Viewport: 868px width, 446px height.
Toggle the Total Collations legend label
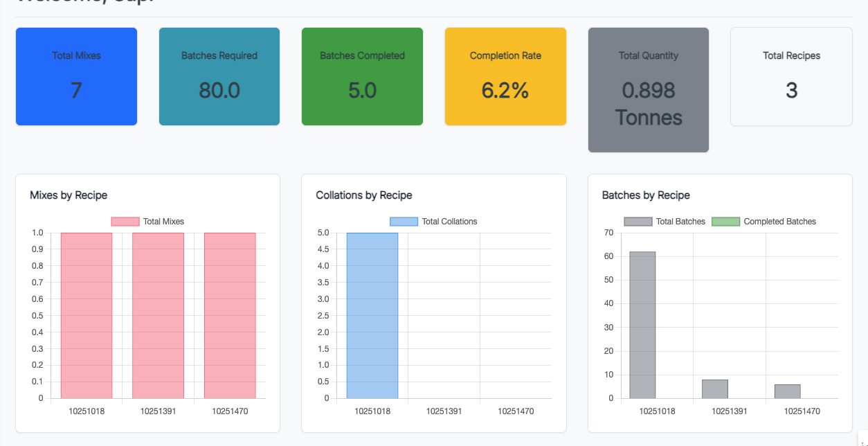coord(449,222)
